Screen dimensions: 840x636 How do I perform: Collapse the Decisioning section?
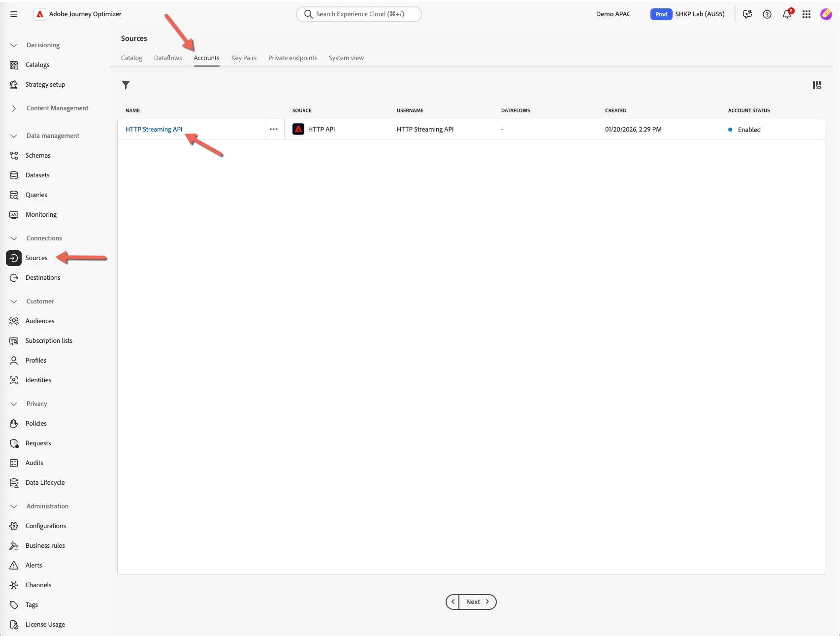(14, 45)
